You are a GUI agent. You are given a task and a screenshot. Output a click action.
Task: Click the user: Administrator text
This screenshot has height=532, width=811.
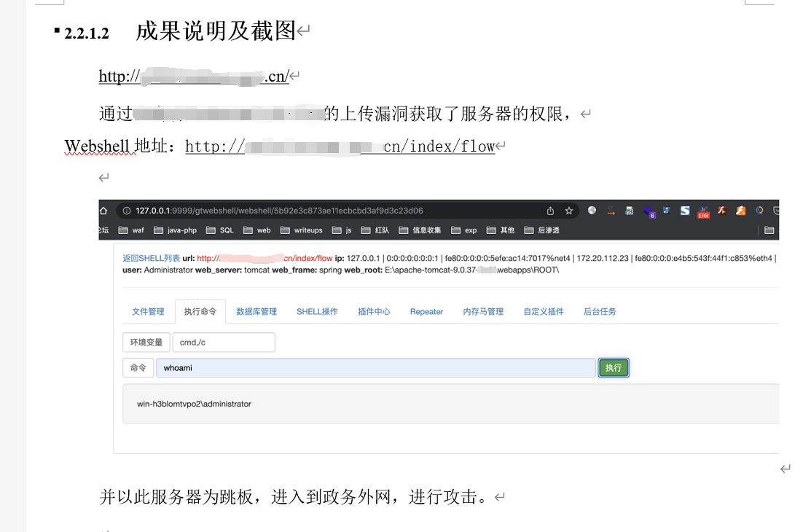(157, 270)
